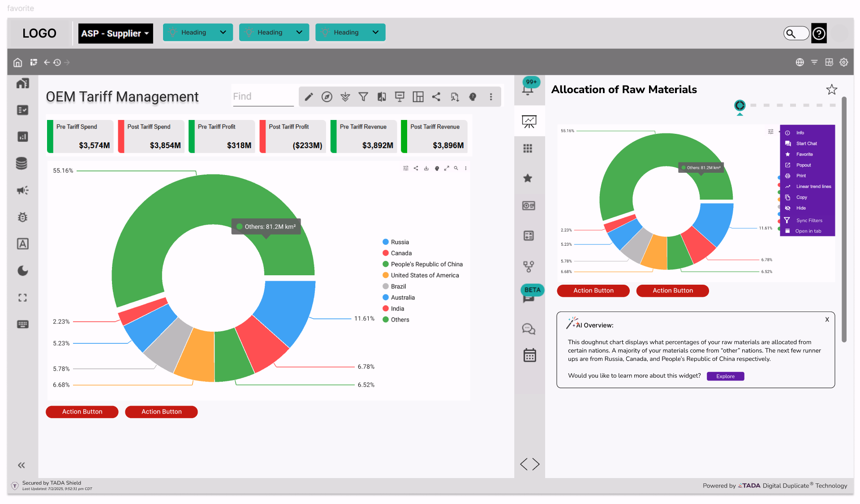Screen dimensions: 860x504
Task: Click the pencil edit icon in dashboard toolbar
Action: [309, 97]
